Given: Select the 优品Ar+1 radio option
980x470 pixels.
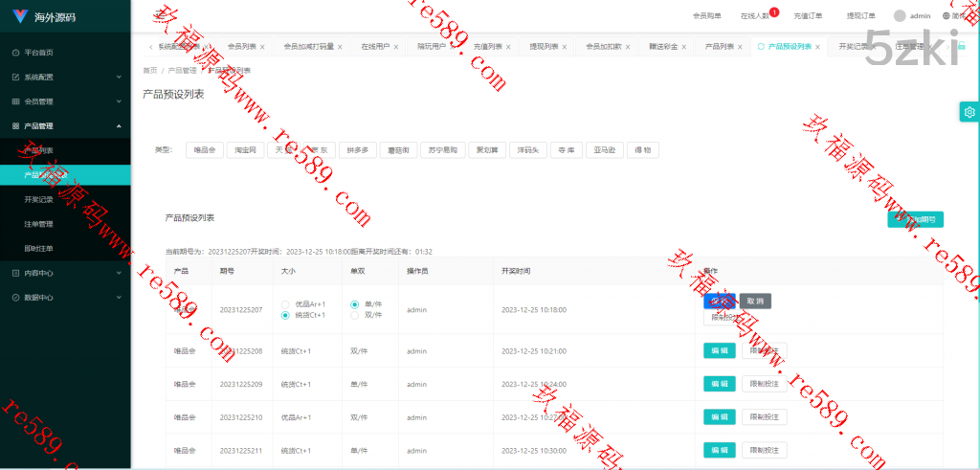Looking at the screenshot, I should (x=285, y=304).
